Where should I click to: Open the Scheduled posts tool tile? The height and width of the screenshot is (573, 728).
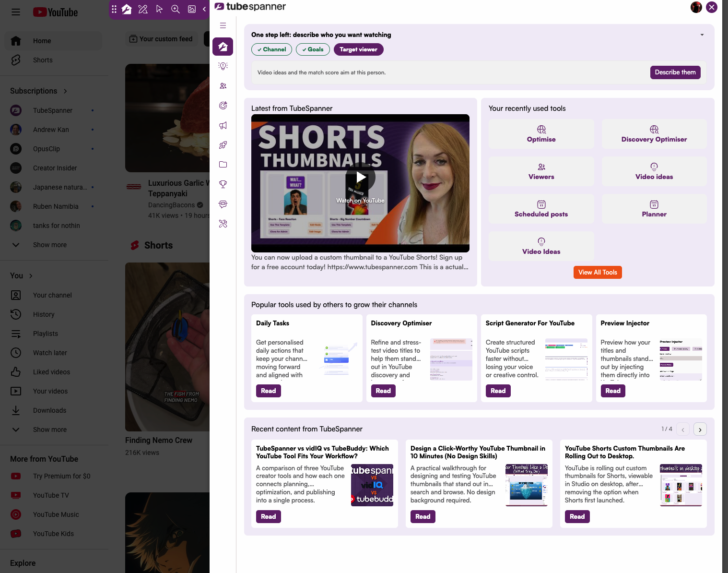click(541, 209)
